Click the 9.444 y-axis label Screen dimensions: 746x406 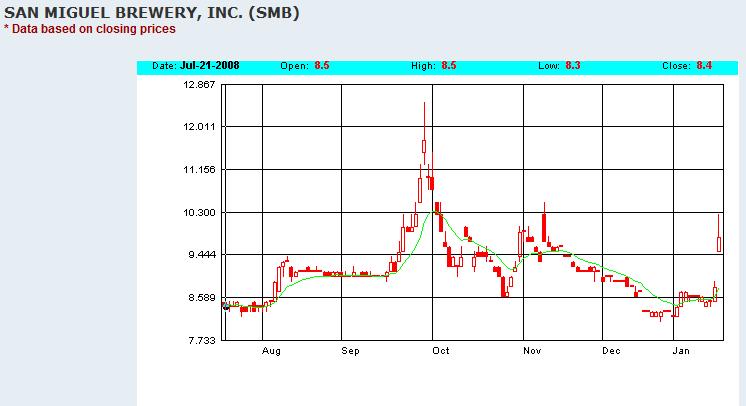(x=202, y=255)
